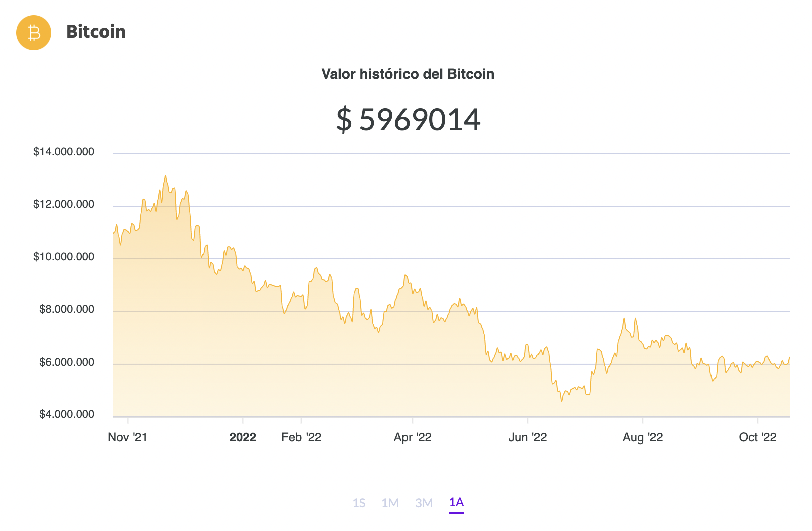Click the Oct '22 x-axis label
Screen dimensions: 812x531
pyautogui.click(x=757, y=437)
